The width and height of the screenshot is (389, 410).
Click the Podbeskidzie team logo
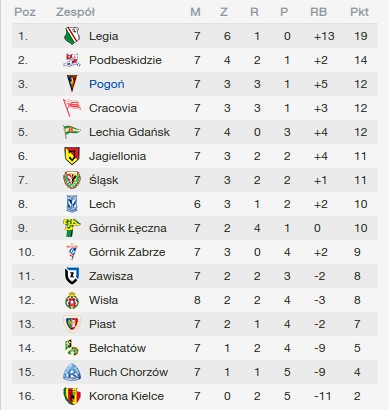72,60
